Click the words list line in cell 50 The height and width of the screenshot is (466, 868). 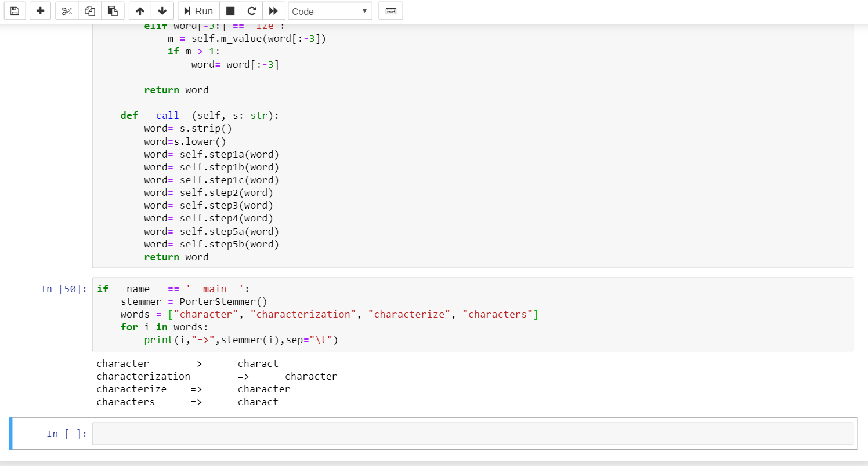[x=330, y=314]
